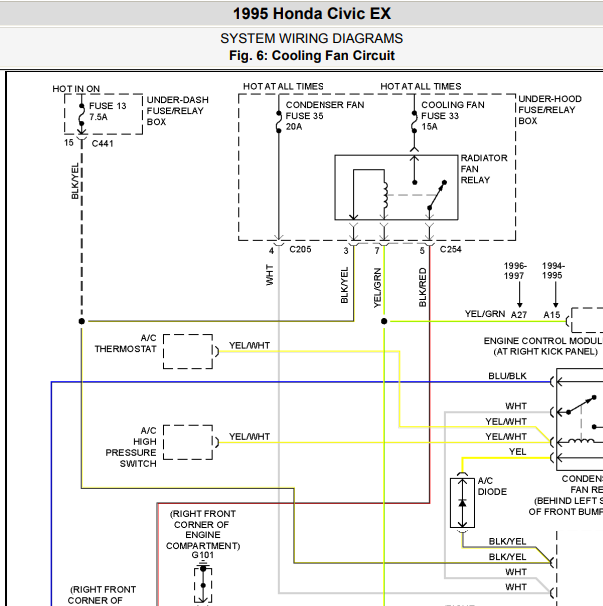603x606 pixels.
Task: Select the "RADIATOR FAN RELAY" label
Action: 484,169
